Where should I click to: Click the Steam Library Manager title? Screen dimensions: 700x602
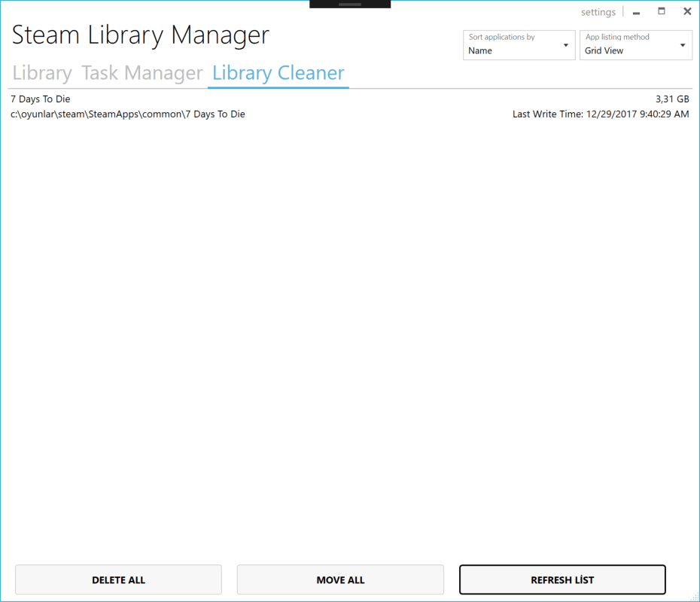click(x=140, y=35)
